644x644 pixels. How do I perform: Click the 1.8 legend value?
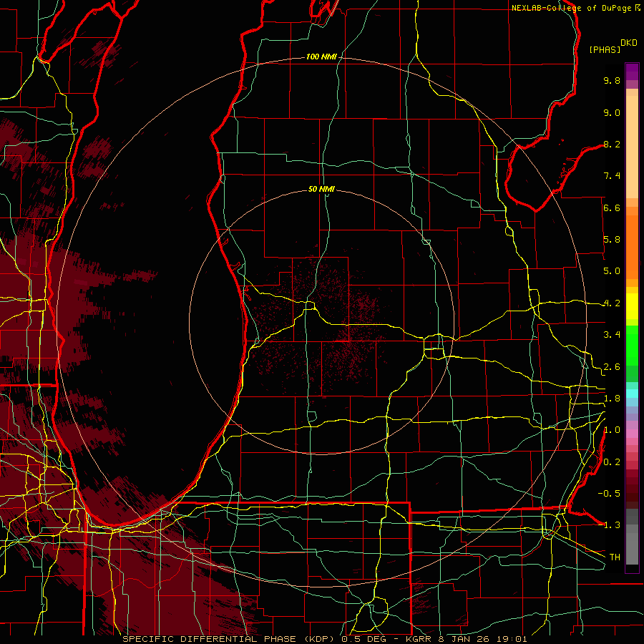click(612, 399)
